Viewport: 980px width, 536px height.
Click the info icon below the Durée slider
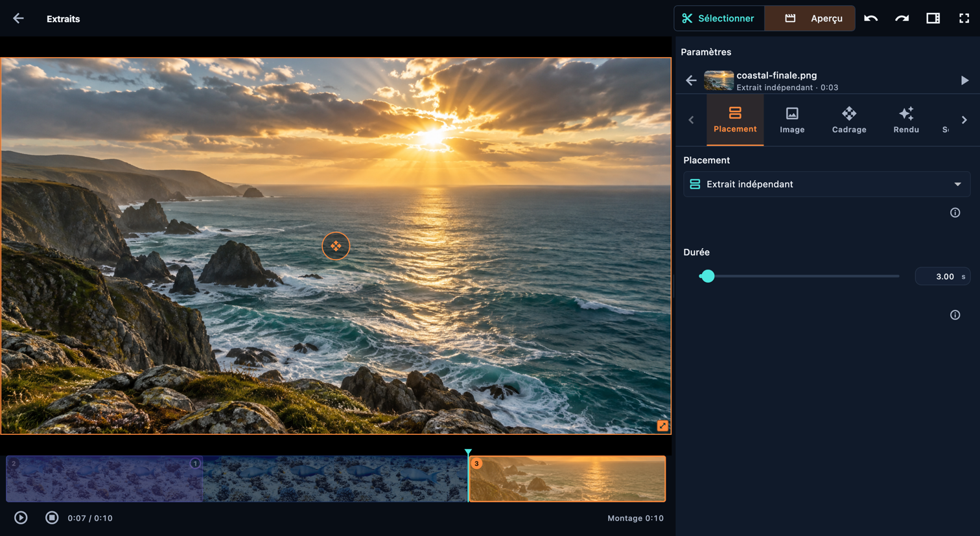[x=955, y=315]
